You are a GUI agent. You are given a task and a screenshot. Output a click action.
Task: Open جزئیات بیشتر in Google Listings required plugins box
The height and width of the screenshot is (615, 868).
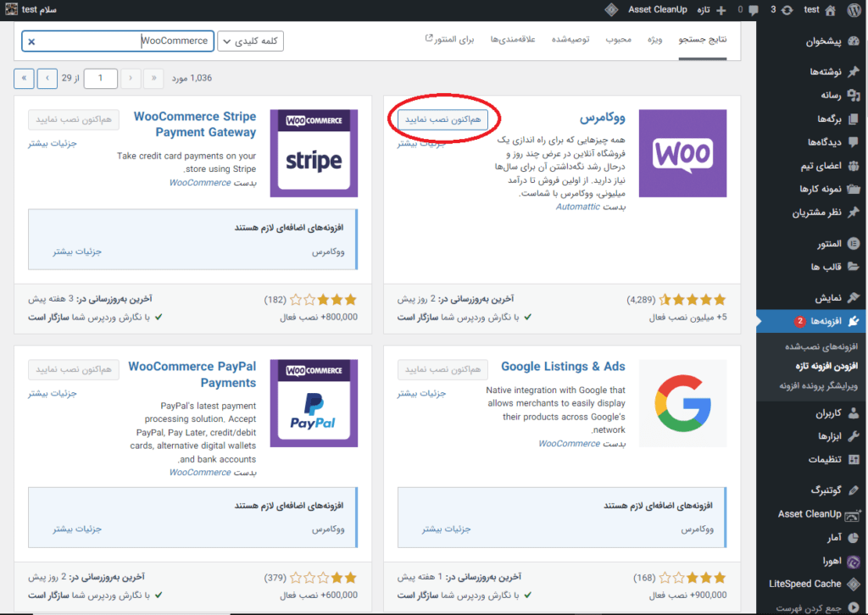pyautogui.click(x=446, y=529)
